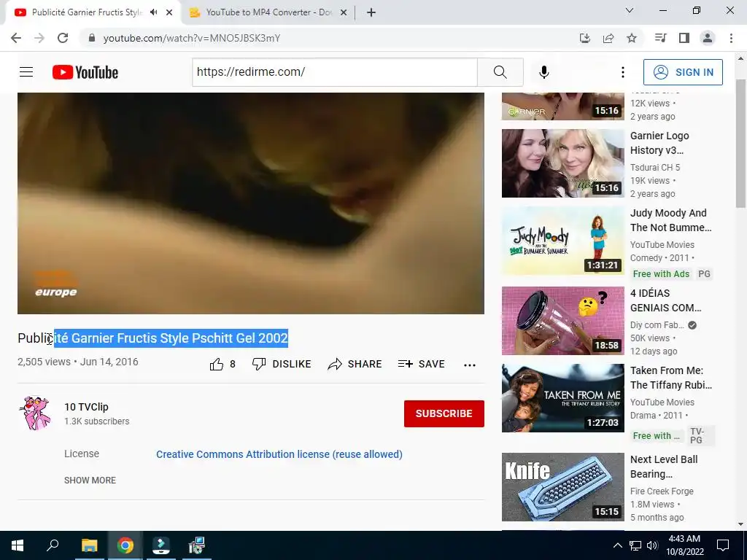This screenshot has height=560, width=747.
Task: Go back in browser history
Action: point(16,38)
